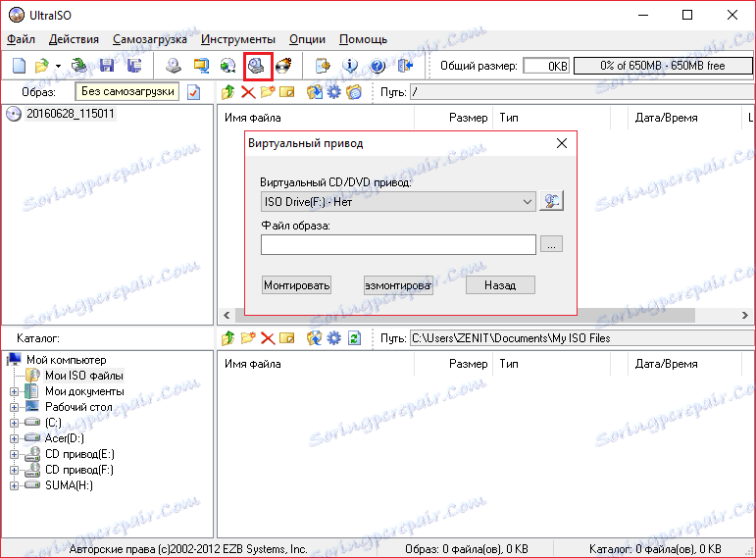Image resolution: width=756 pixels, height=558 pixels.
Task: Click the Convert image monitor icon
Action: 201,66
